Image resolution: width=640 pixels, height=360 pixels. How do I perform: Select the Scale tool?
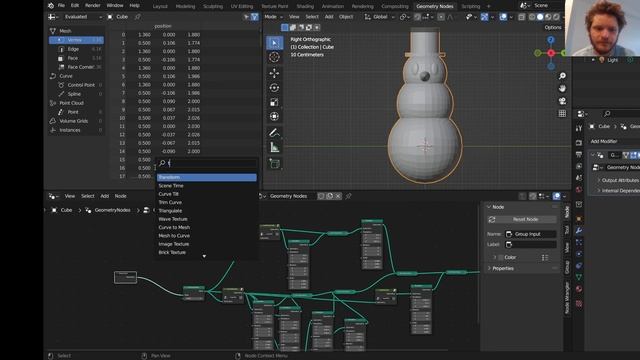(x=274, y=102)
